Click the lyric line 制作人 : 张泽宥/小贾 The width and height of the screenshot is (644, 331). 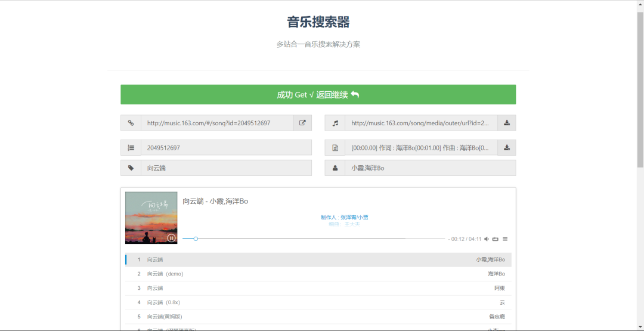(x=345, y=217)
